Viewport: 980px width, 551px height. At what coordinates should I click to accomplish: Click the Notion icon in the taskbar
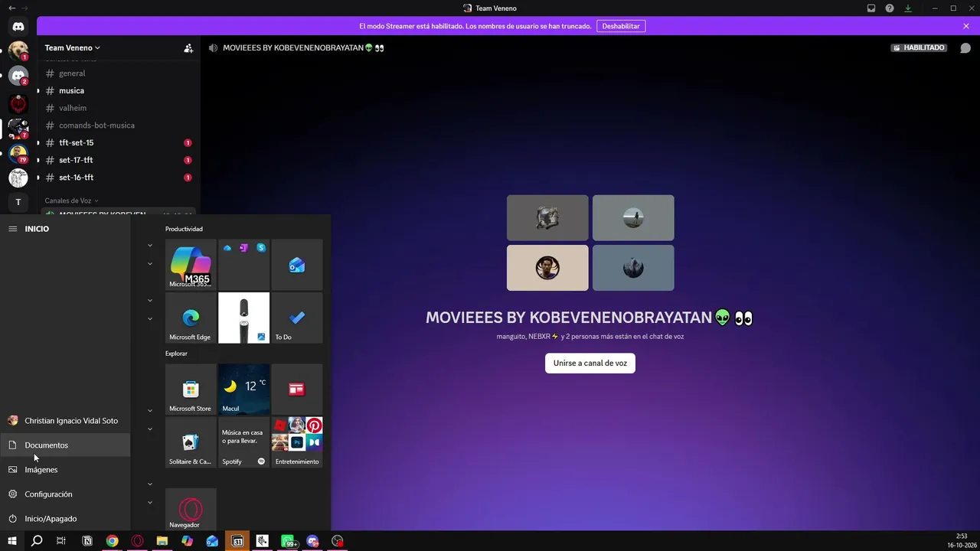click(x=87, y=541)
